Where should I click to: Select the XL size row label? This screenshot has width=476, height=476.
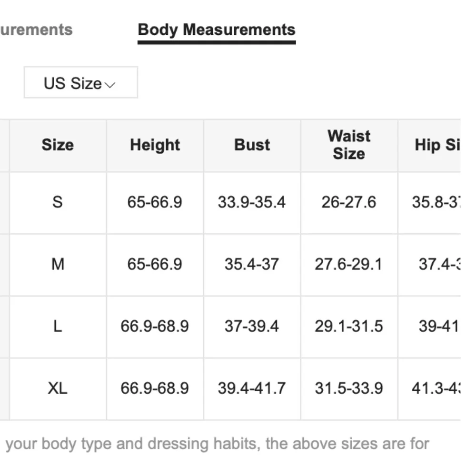pyautogui.click(x=58, y=388)
